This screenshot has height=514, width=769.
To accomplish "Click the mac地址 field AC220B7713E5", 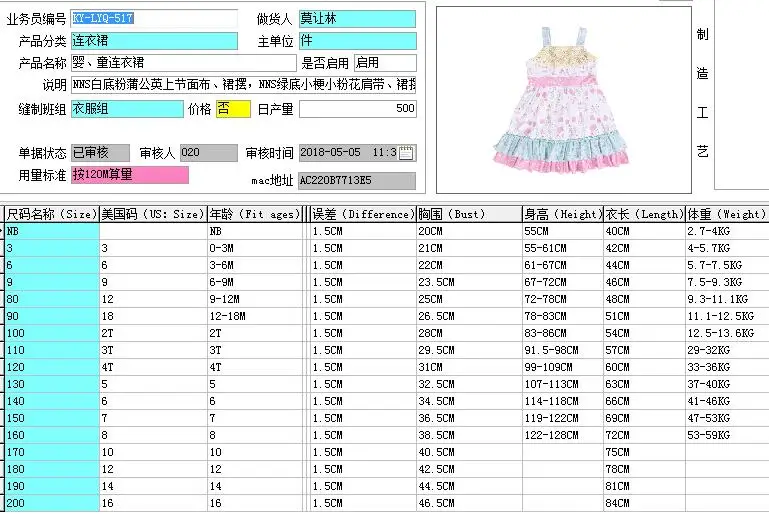I will [357, 180].
